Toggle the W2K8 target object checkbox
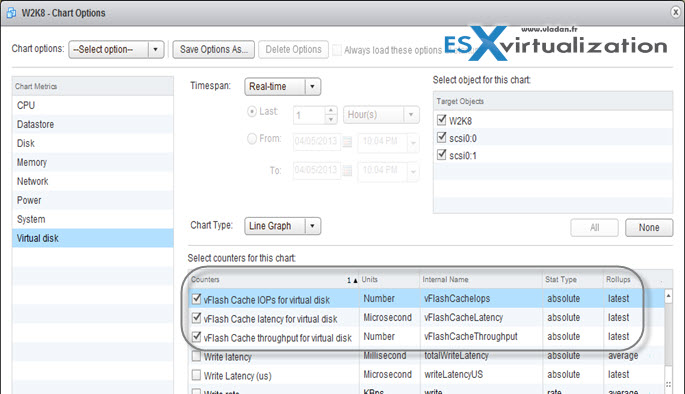 (442, 120)
